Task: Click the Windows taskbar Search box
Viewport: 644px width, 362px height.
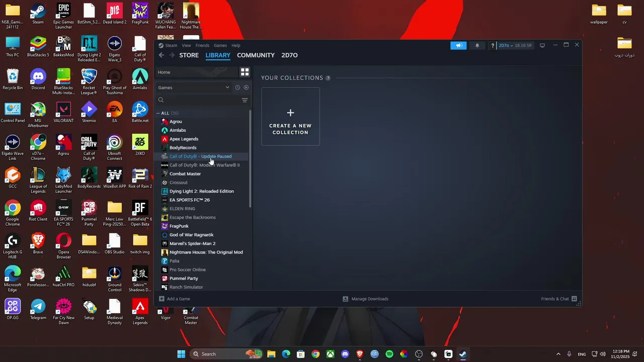Action: (225, 354)
